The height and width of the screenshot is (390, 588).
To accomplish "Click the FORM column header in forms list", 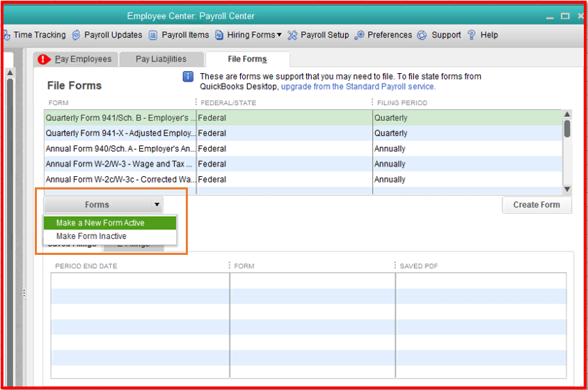I will [x=58, y=103].
